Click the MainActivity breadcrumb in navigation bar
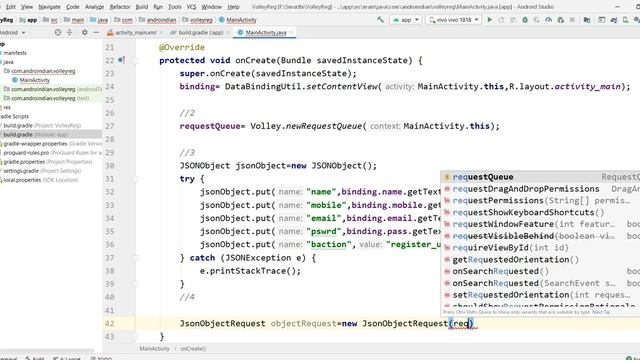Screen dimensions: 640x360 [x=238, y=20]
